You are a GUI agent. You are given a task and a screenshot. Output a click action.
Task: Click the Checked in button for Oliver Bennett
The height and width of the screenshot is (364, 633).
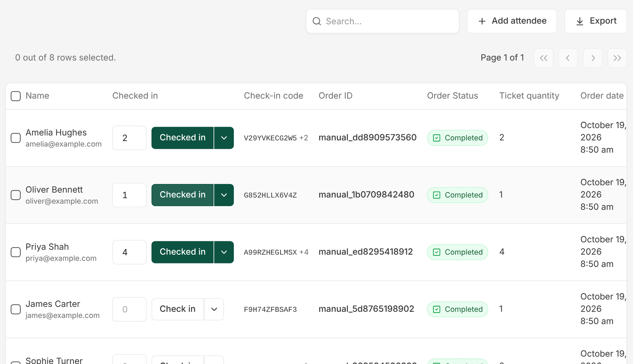point(183,195)
